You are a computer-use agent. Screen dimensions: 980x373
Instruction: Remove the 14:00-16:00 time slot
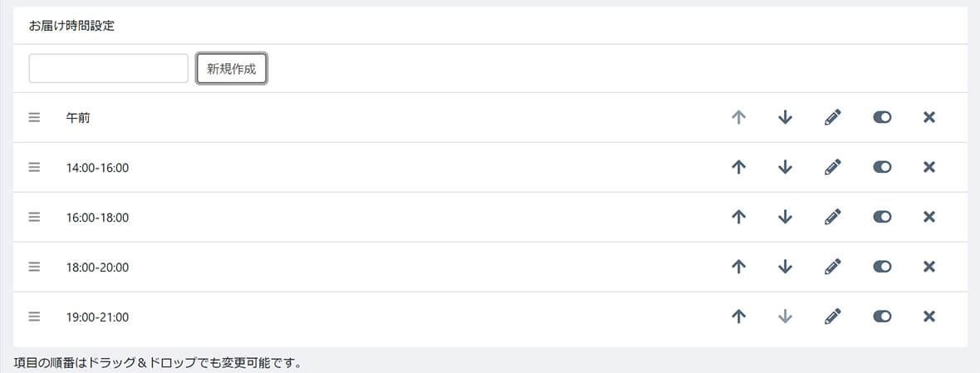pyautogui.click(x=929, y=168)
